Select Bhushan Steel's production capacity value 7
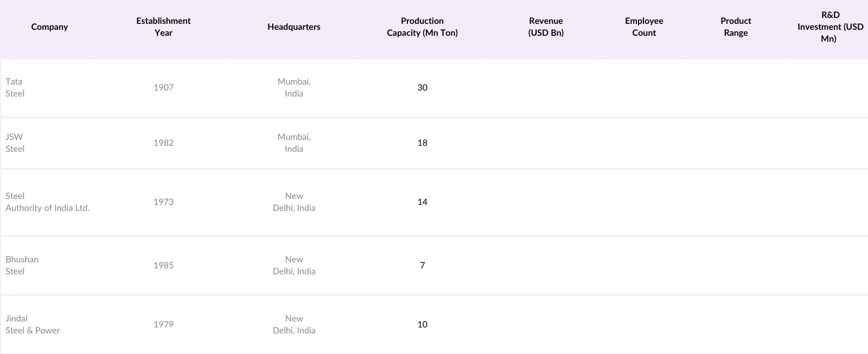 pyautogui.click(x=422, y=266)
